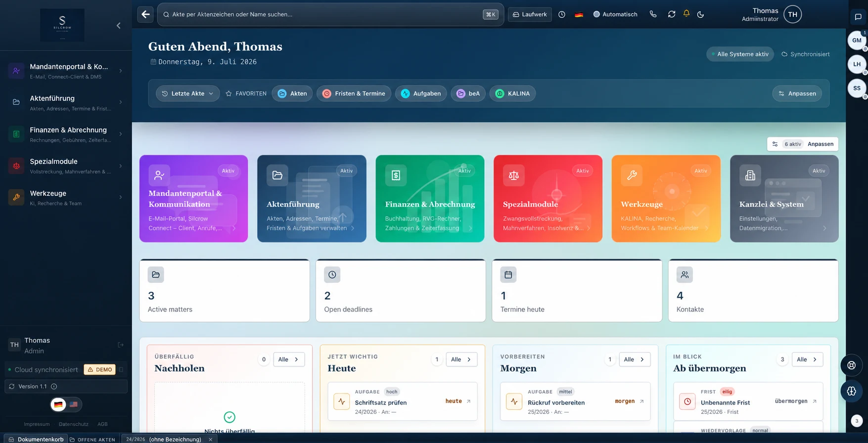This screenshot has height=443, width=868.
Task: Select the LH contact avatar
Action: [857, 64]
